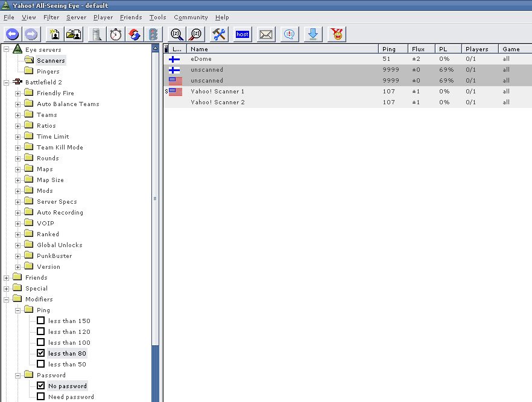Image resolution: width=532 pixels, height=402 pixels.
Task: Sort by the Flux column header
Action: click(422, 49)
